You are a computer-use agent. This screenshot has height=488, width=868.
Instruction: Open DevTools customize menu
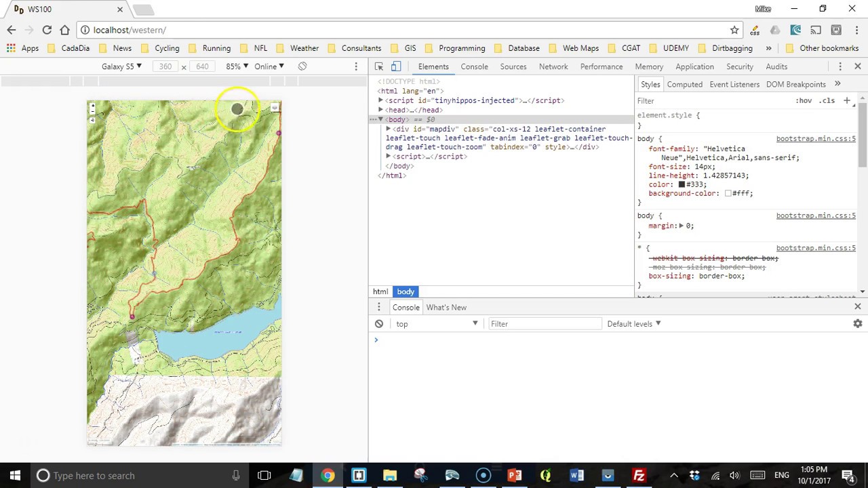click(840, 66)
